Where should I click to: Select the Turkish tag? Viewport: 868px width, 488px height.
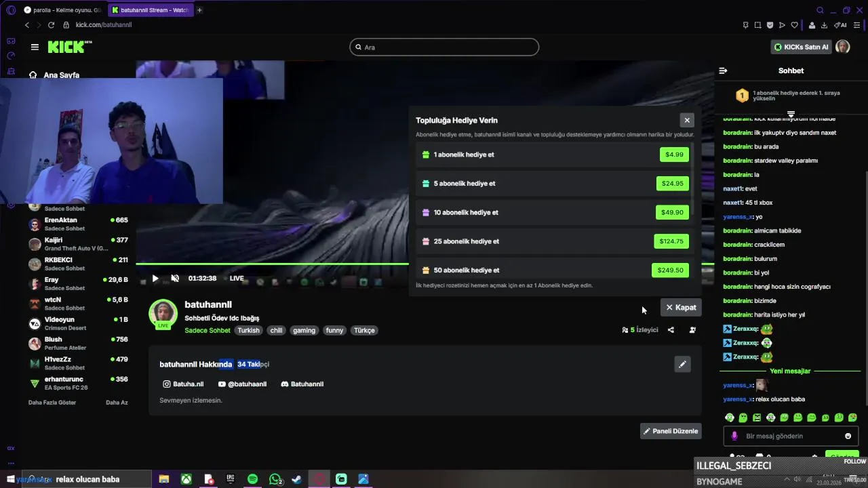[x=248, y=330]
